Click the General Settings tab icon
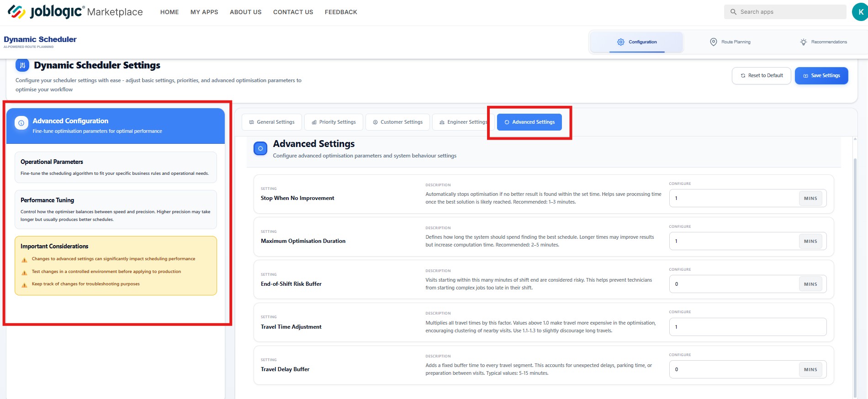The image size is (868, 399). (252, 122)
